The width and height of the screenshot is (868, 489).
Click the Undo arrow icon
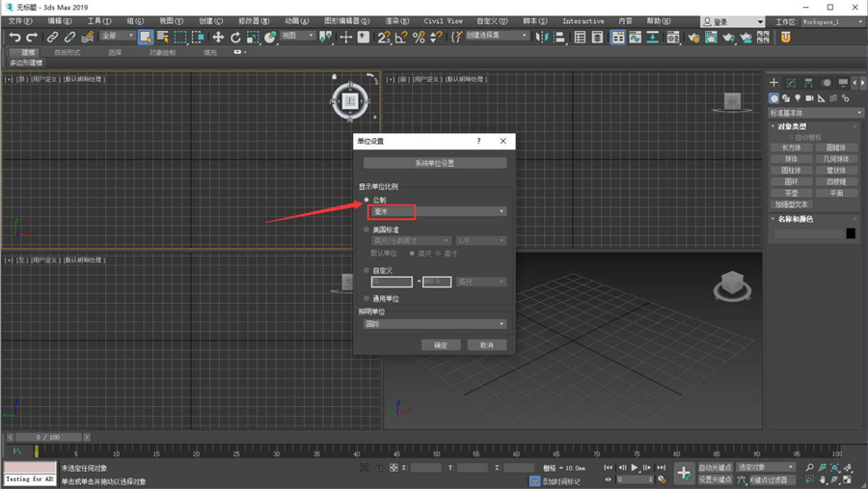tap(14, 37)
